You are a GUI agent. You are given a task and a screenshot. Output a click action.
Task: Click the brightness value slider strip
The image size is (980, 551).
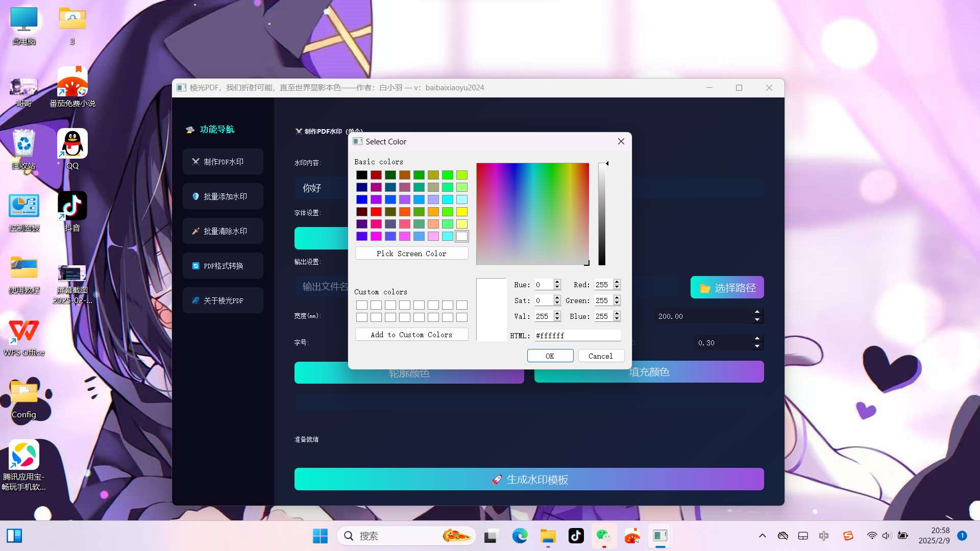point(602,214)
